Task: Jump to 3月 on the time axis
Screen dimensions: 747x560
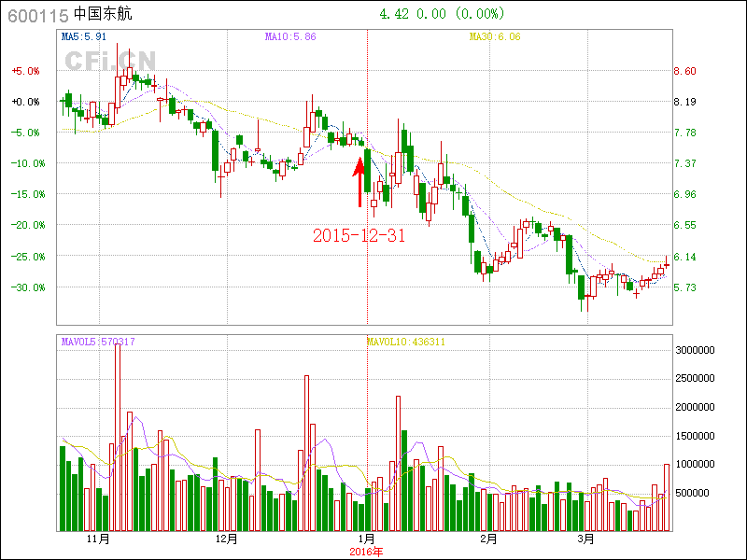Action: click(x=585, y=539)
